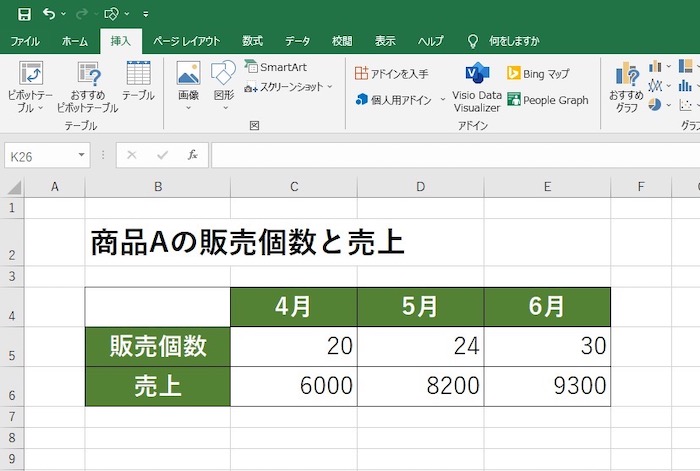The width and height of the screenshot is (700, 471).
Task: Expand the Name Box dropdown arrow
Action: click(81, 155)
